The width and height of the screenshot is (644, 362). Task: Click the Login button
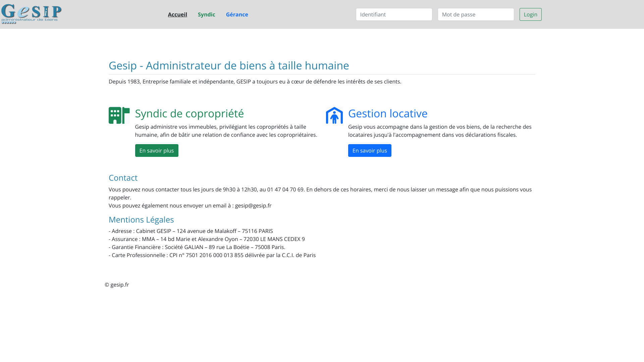click(530, 14)
